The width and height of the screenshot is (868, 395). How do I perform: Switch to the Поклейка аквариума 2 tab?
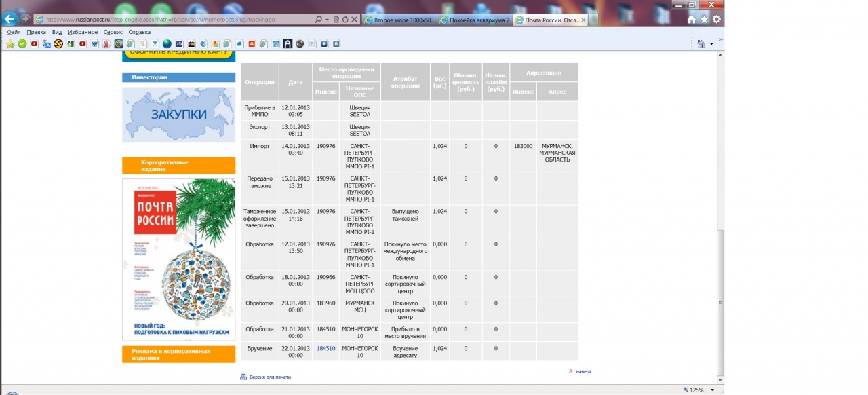pyautogui.click(x=475, y=20)
